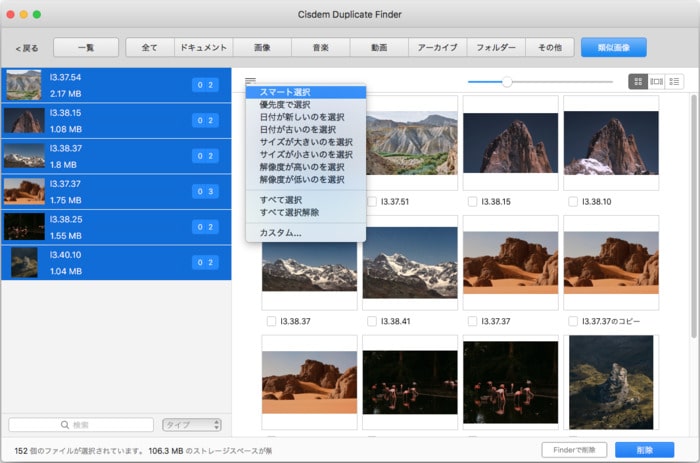Screen dimensions: 700x463
Task: Click the Finderで削除 button
Action: (x=574, y=450)
